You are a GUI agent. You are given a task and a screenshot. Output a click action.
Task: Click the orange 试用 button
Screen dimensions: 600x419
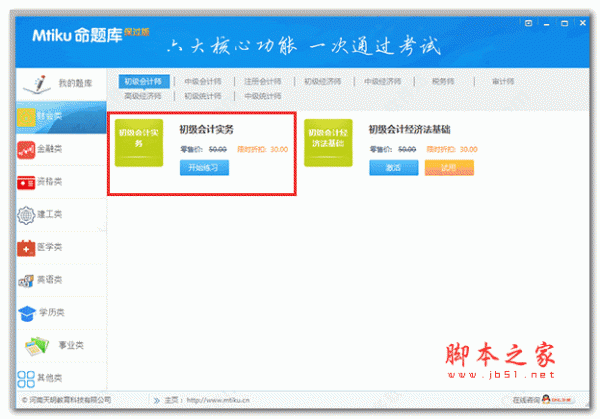tap(449, 168)
